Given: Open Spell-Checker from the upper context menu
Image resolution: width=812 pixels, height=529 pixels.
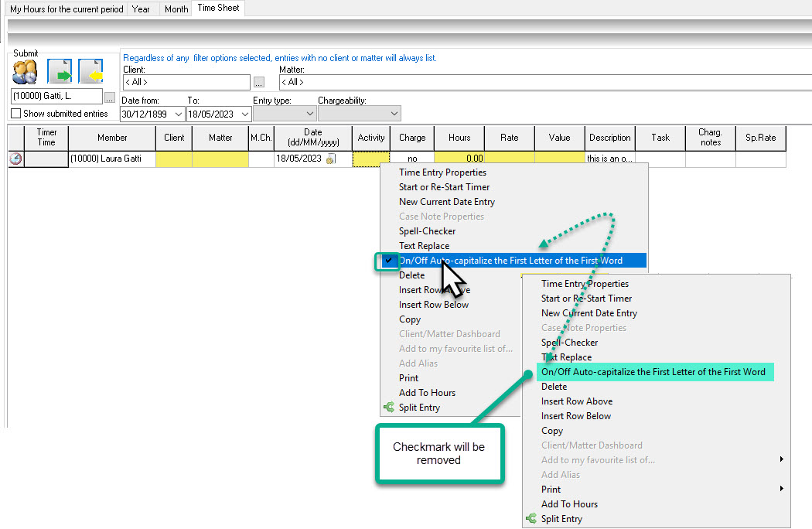Looking at the screenshot, I should tap(427, 231).
